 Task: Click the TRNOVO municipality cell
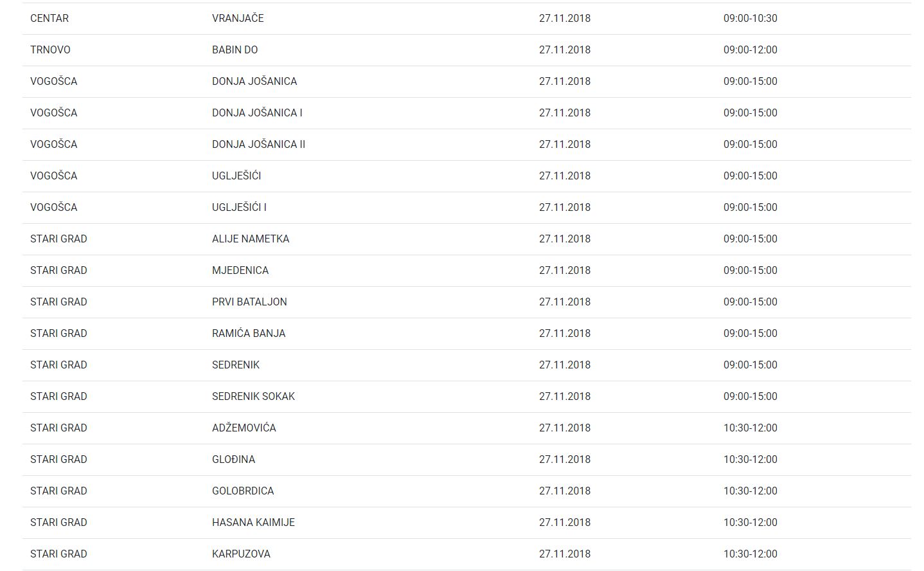(50, 50)
